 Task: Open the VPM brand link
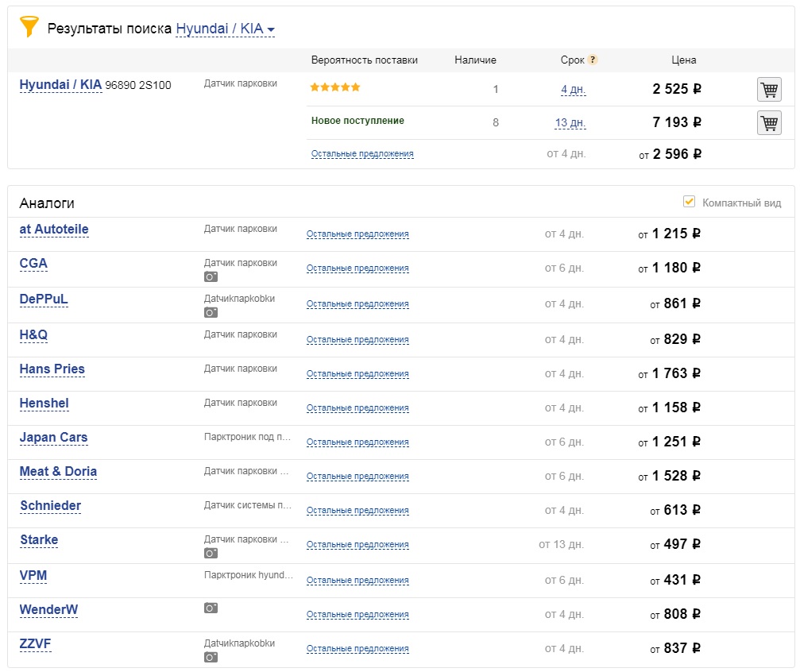(33, 576)
